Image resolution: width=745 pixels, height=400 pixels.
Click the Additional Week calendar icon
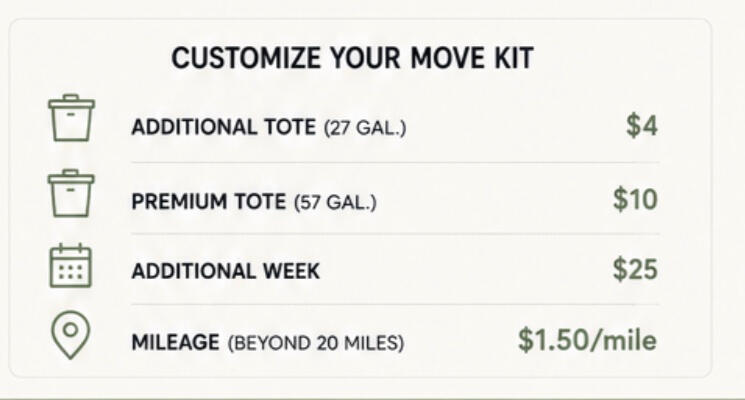71,266
